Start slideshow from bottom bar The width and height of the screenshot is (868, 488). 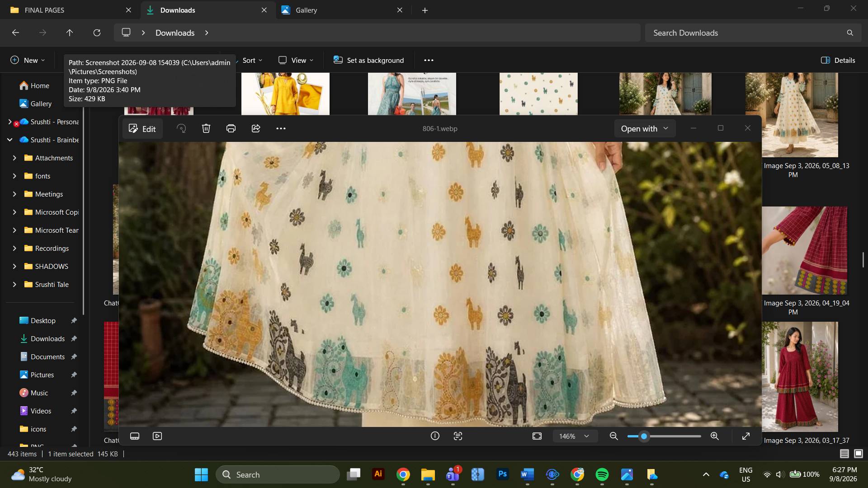(157, 436)
